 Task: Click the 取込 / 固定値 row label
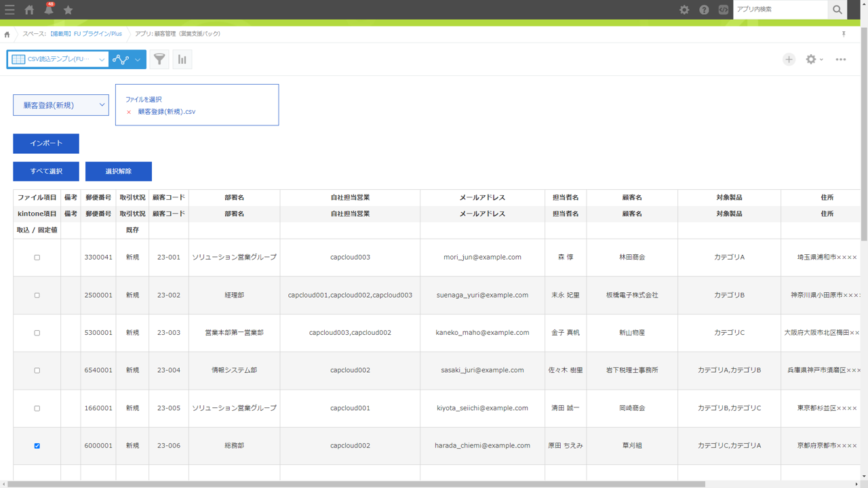coord(37,230)
